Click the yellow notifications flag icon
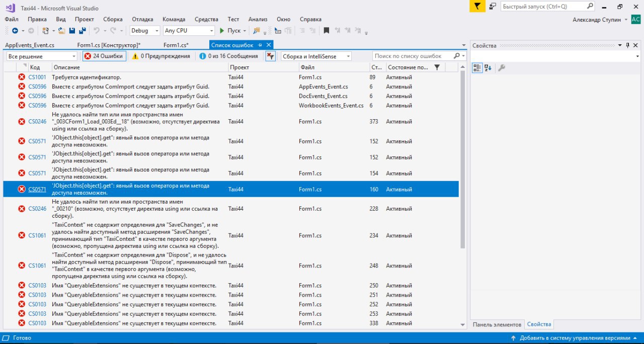The image size is (644, 344). [x=477, y=7]
